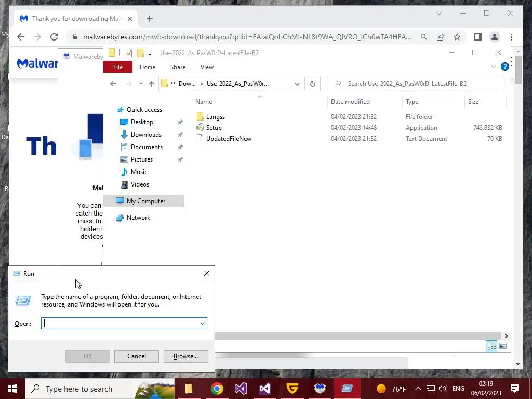Select the Setup application file
Viewport: 532px width, 399px height.
(214, 128)
